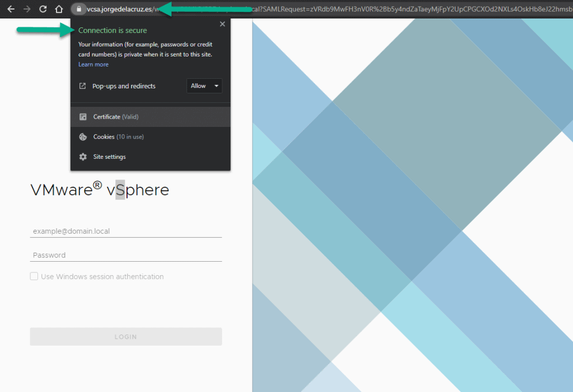The width and height of the screenshot is (573, 392).
Task: Click the browser back arrow
Action: click(11, 9)
